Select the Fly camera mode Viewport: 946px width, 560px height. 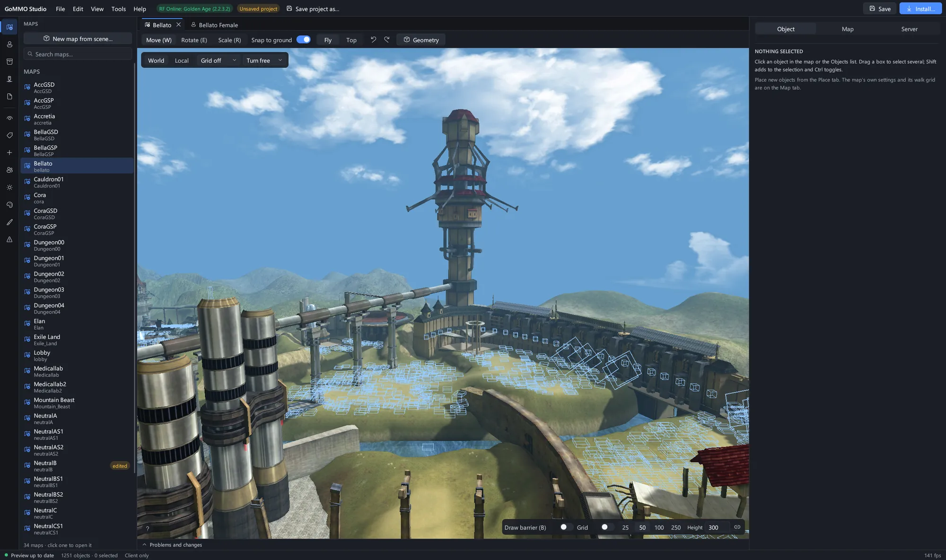point(328,40)
